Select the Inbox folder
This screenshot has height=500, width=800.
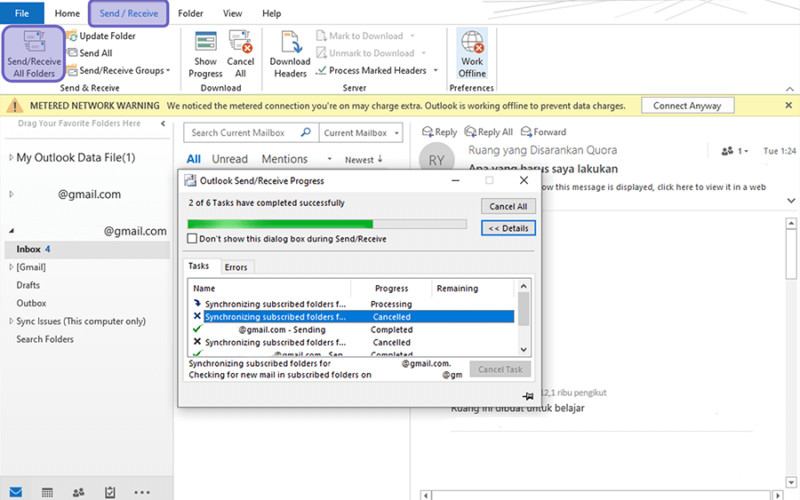click(87, 249)
